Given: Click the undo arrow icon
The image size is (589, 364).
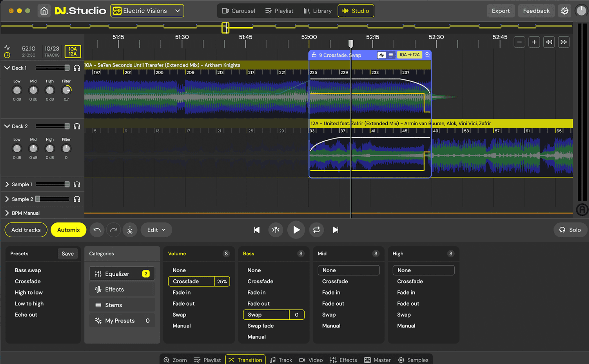Looking at the screenshot, I should coord(97,230).
